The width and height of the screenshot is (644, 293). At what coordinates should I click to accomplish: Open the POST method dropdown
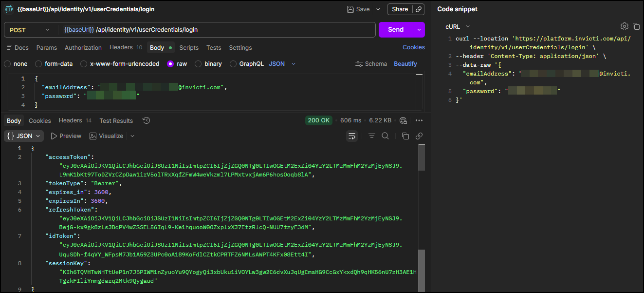[x=29, y=30]
